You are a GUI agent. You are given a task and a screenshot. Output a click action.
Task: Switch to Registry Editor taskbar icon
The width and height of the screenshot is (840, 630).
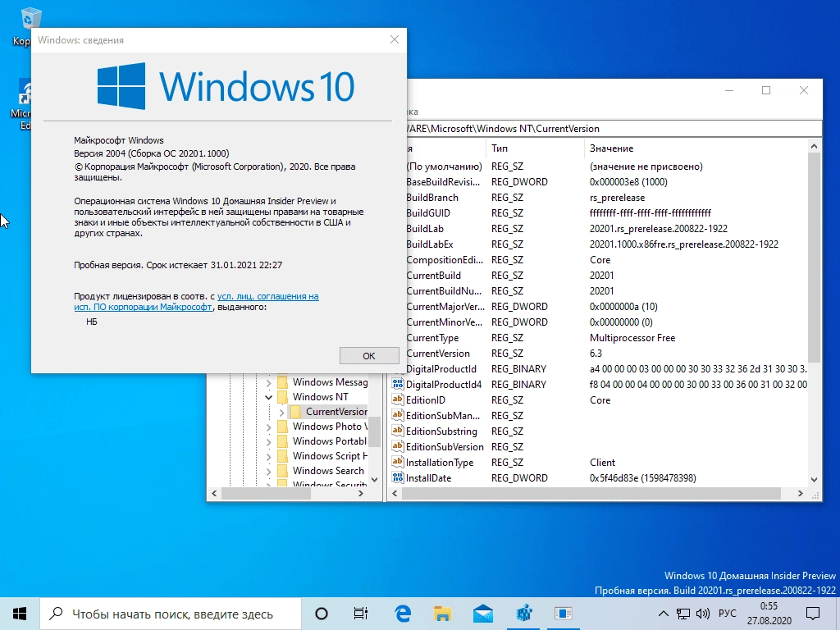click(523, 614)
